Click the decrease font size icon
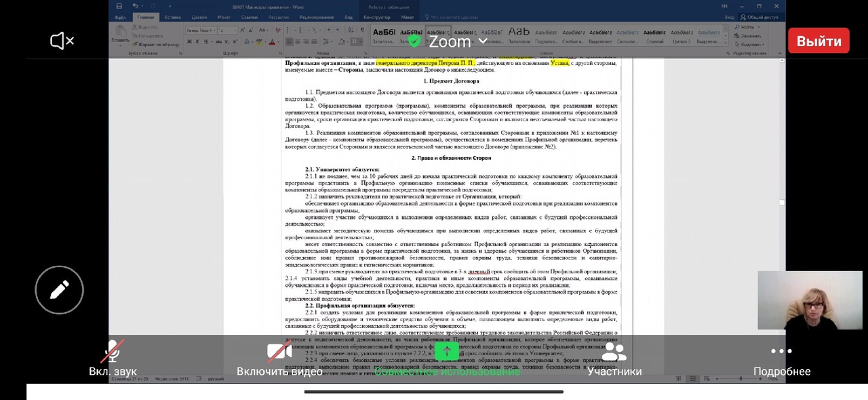Screen dimensions: 868x400 click(x=250, y=31)
